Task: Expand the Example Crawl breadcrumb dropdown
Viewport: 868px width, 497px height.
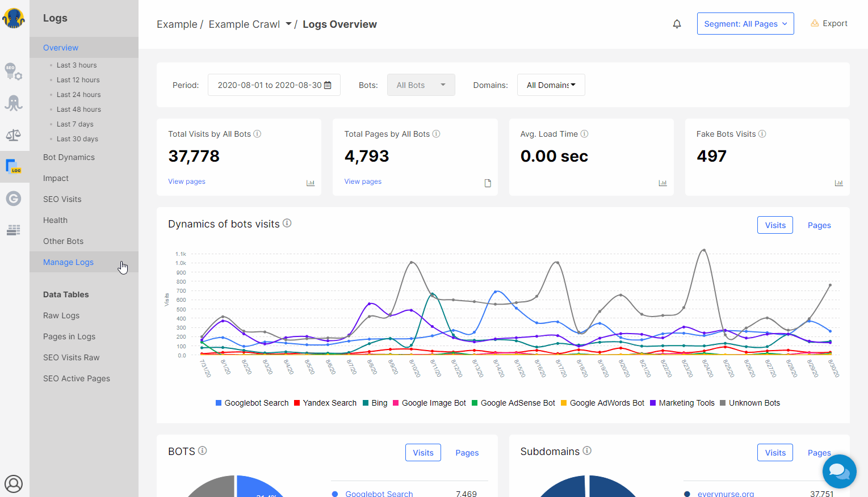Action: [x=288, y=24]
